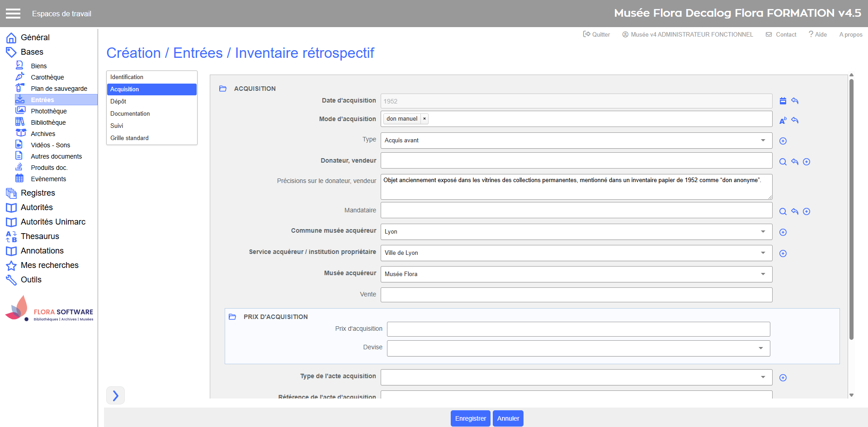
Task: Click into the Prix d'acquisition field
Action: click(578, 329)
